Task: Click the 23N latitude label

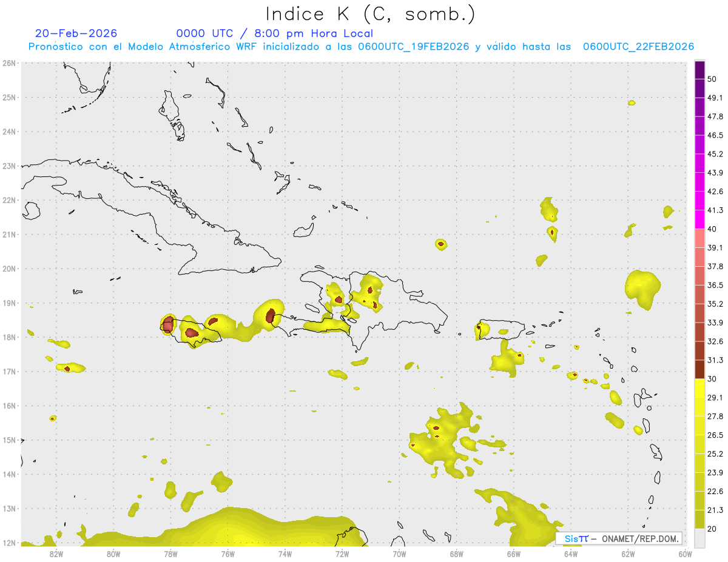Action: (x=9, y=166)
